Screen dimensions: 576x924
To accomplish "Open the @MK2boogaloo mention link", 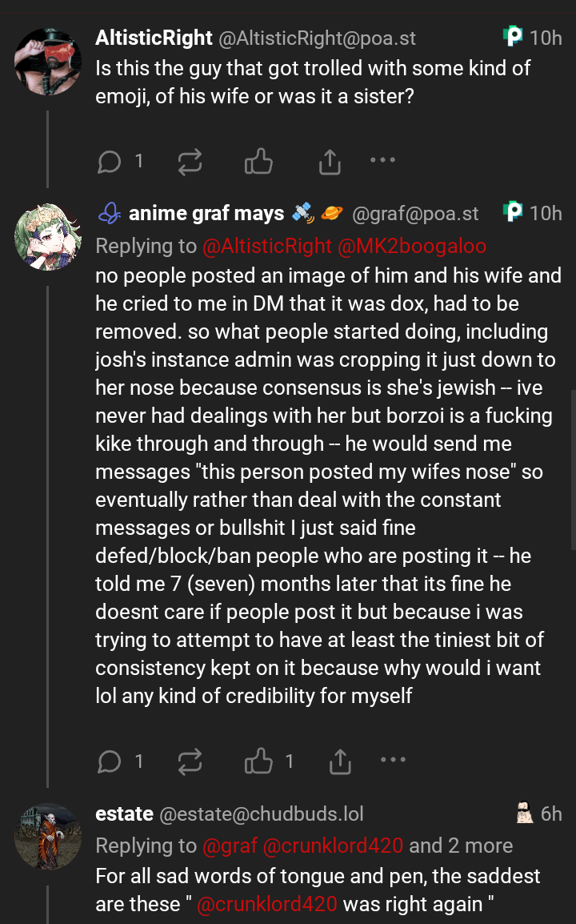I will point(412,246).
